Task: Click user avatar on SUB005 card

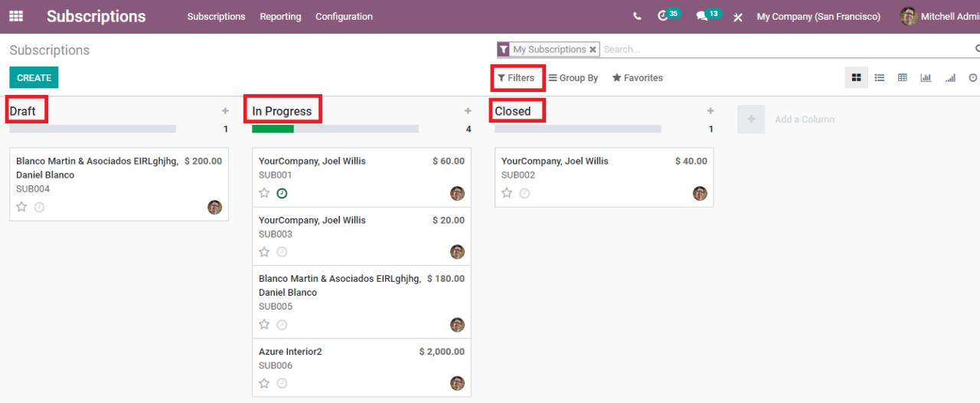Action: pyautogui.click(x=457, y=325)
